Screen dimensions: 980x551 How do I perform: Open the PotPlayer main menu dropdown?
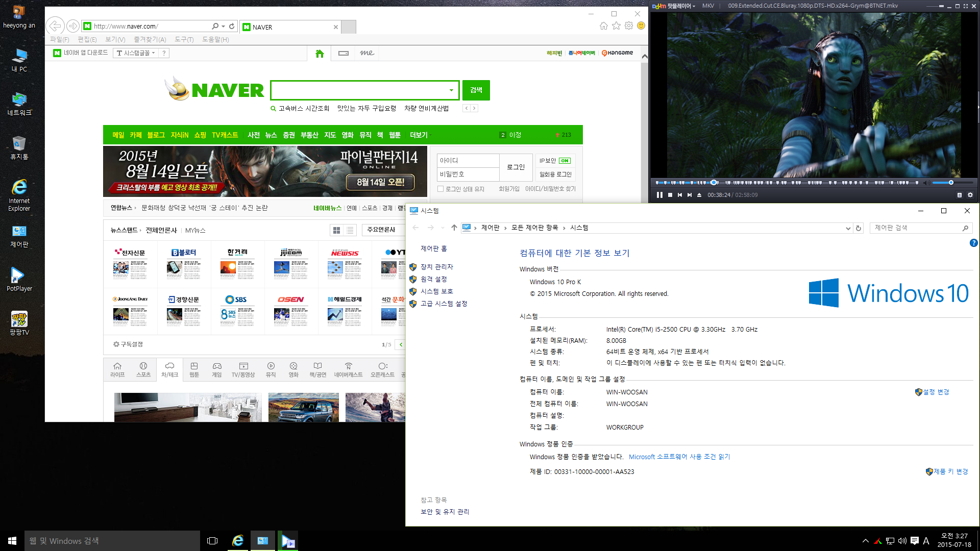674,6
